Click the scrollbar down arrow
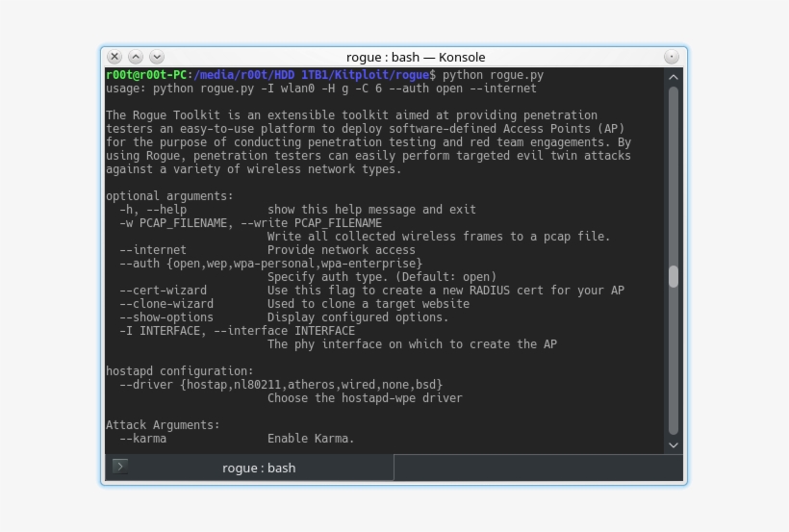The image size is (789, 532). click(x=674, y=445)
